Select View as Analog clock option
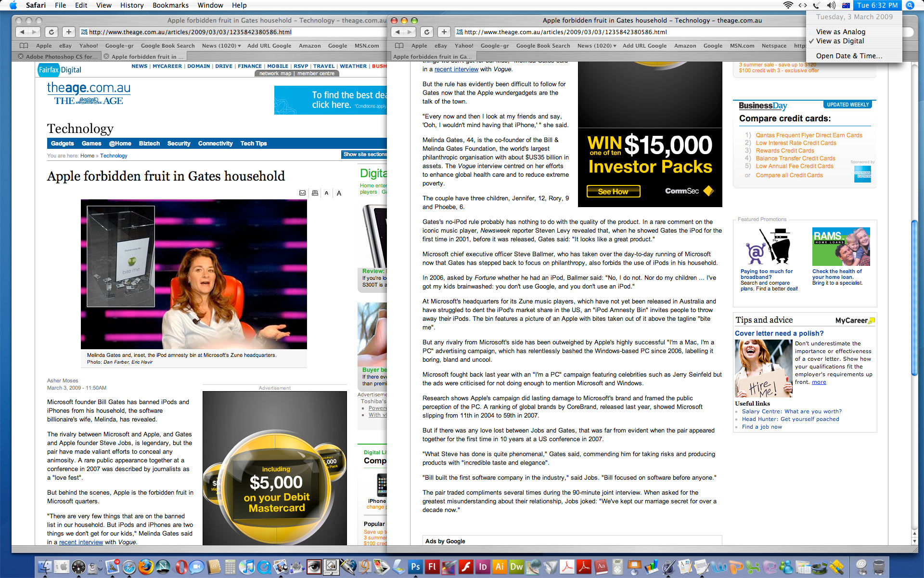 pos(840,32)
